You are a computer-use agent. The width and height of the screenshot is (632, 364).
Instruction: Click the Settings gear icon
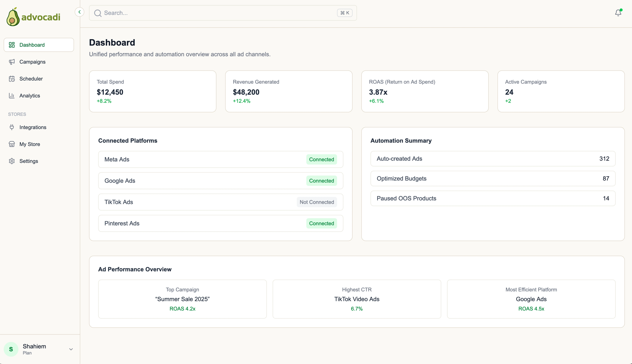[12, 161]
